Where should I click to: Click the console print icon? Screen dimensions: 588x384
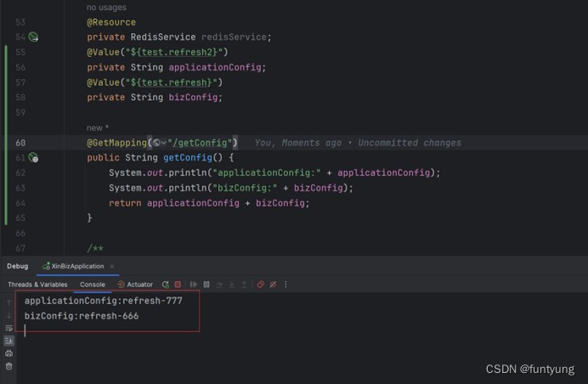[x=9, y=353]
